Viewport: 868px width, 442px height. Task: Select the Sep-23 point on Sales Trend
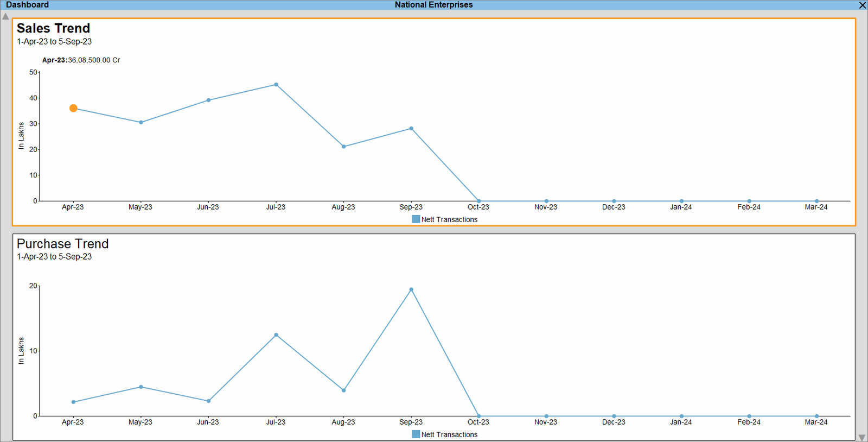[411, 129]
